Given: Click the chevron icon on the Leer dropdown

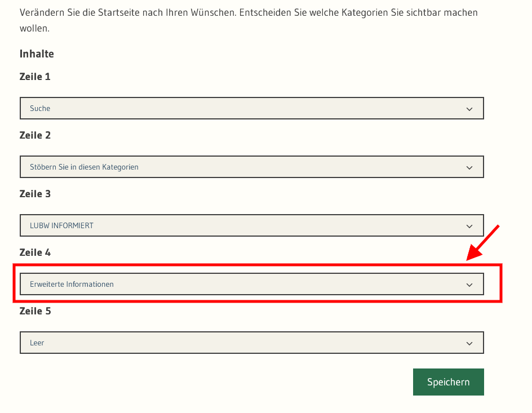Looking at the screenshot, I should point(469,343).
